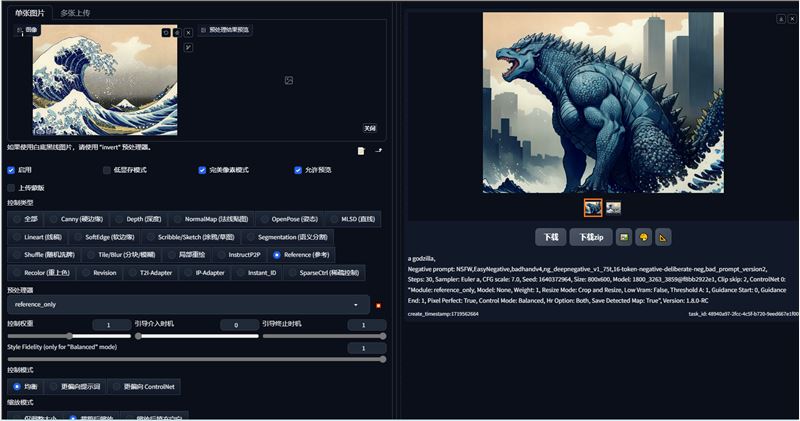Click the 关闭 close preview button
Viewport: 800px width, 421px height.
coord(370,128)
